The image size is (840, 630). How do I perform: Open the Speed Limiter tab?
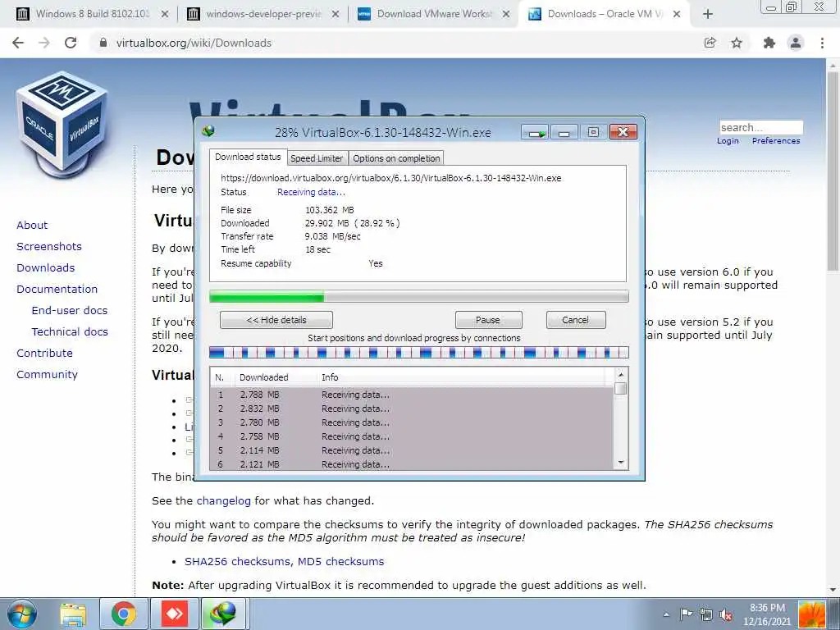pos(317,158)
